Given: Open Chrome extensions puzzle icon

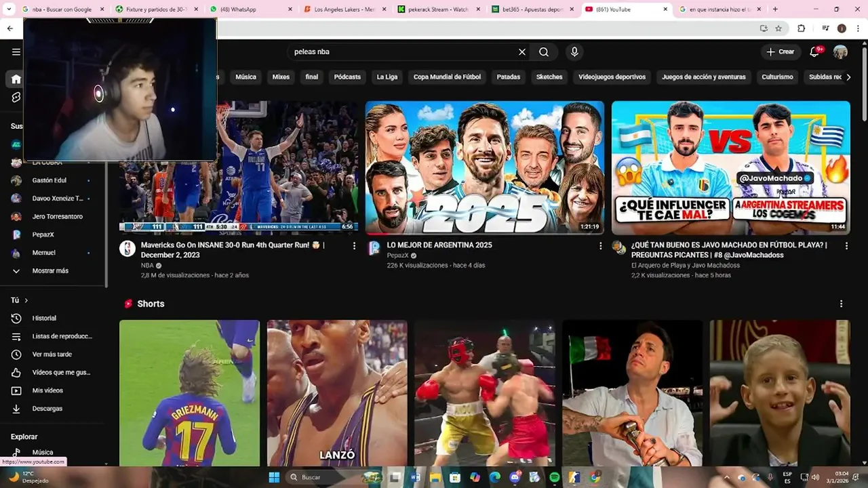Looking at the screenshot, I should pyautogui.click(x=801, y=28).
